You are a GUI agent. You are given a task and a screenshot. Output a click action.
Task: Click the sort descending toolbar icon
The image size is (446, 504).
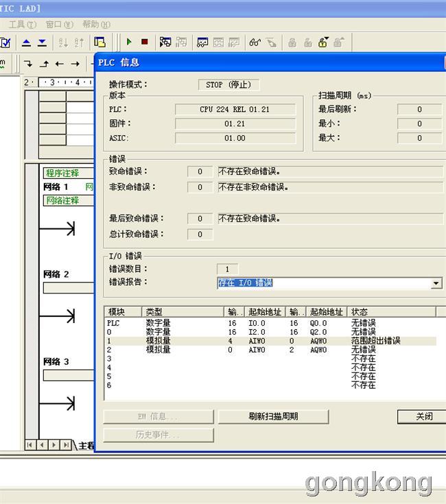79,43
